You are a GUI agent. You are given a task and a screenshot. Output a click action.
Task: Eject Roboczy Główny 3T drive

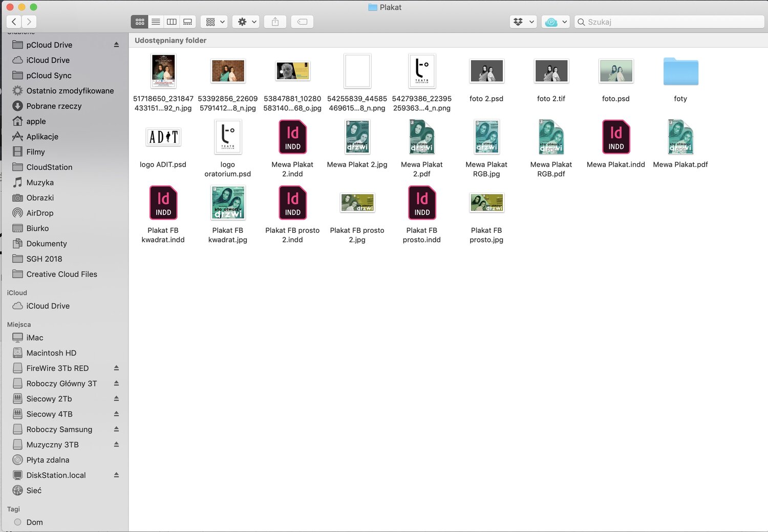[x=116, y=384]
